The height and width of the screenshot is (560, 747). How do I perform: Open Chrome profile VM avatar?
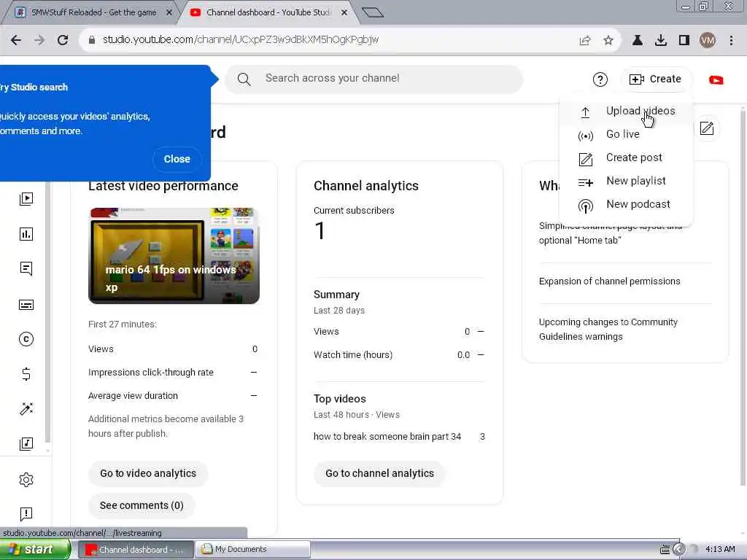[x=708, y=41]
